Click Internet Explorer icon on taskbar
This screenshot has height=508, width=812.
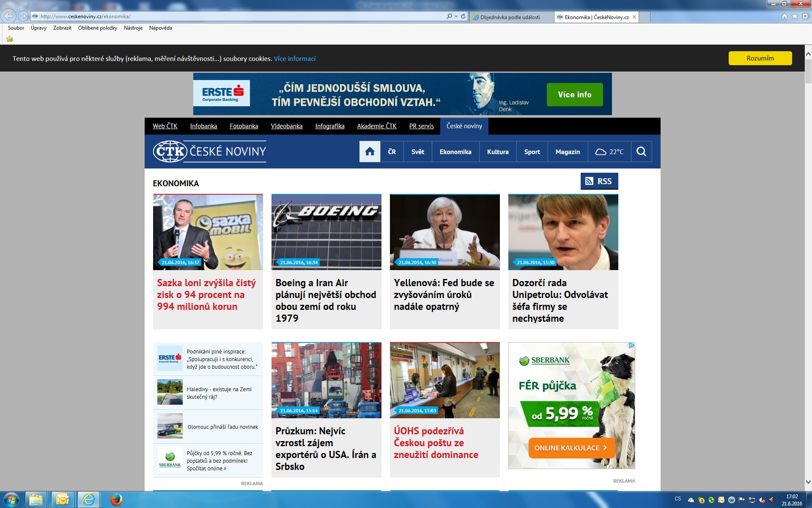88,500
